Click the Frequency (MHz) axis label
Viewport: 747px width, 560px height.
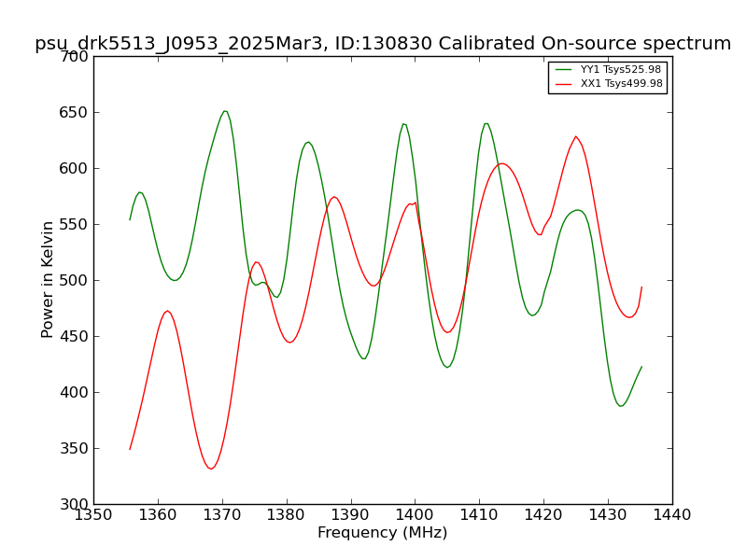point(383,532)
